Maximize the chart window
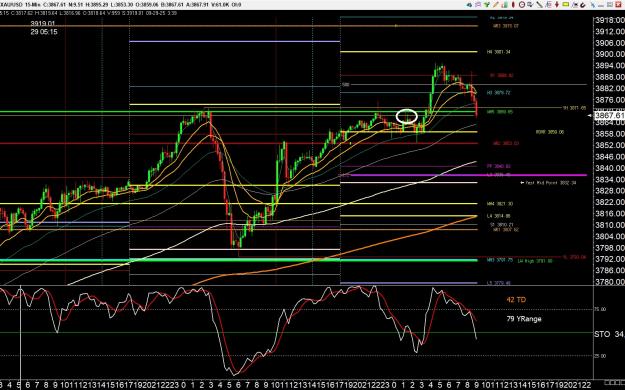Image resolution: width=625 pixels, height=390 pixels. pos(610,4)
